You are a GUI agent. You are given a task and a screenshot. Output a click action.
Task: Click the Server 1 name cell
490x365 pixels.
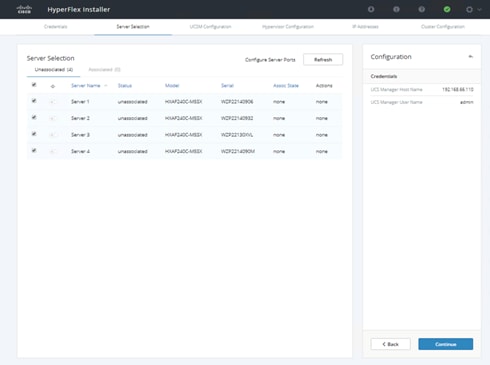coord(80,102)
